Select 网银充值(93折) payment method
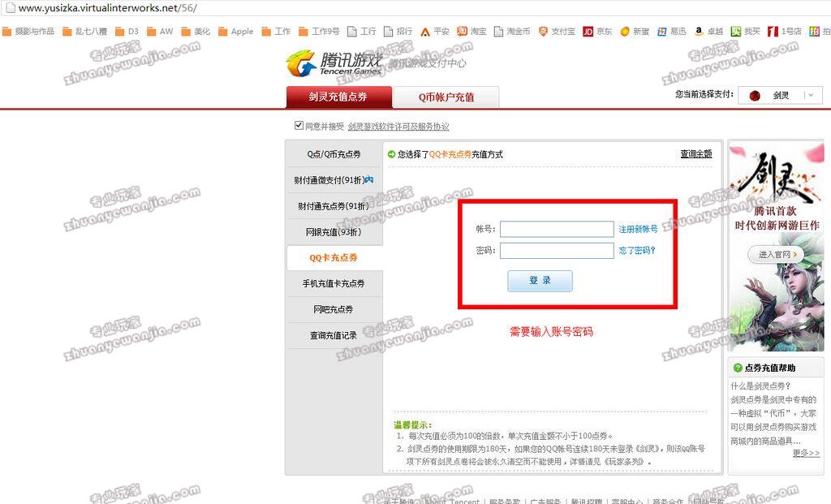Image resolution: width=831 pixels, height=504 pixels. (x=334, y=232)
